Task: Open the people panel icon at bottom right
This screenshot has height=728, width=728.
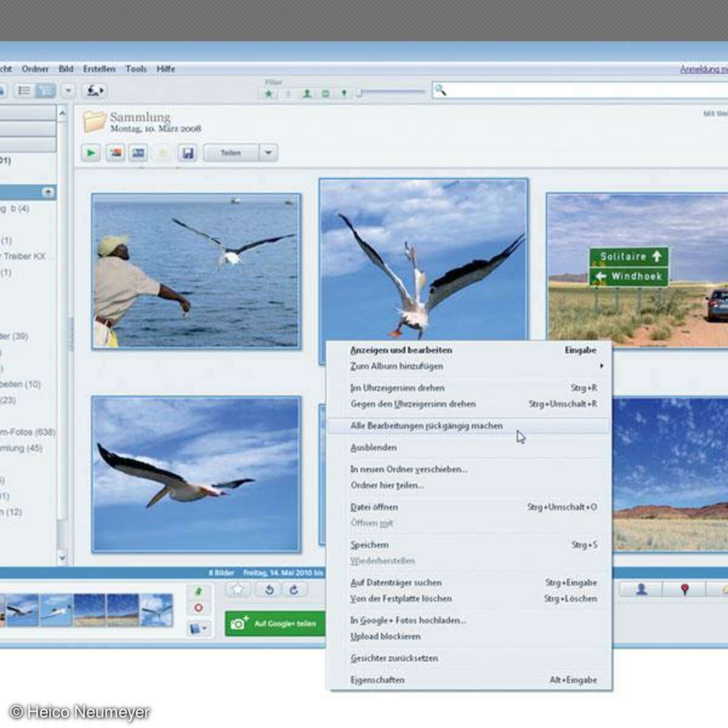Action: pyautogui.click(x=641, y=589)
